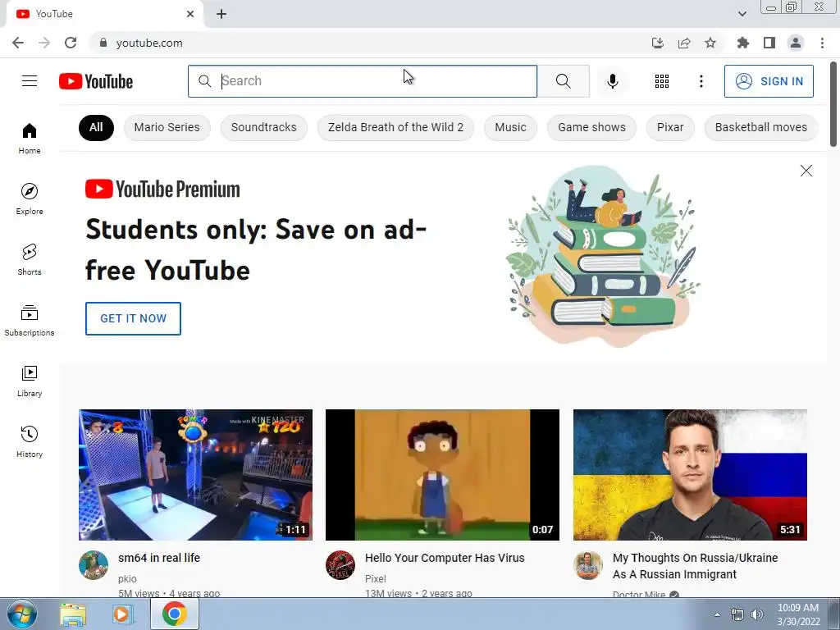Image resolution: width=840 pixels, height=630 pixels.
Task: Open the hamburger guide menu
Action: pos(30,81)
